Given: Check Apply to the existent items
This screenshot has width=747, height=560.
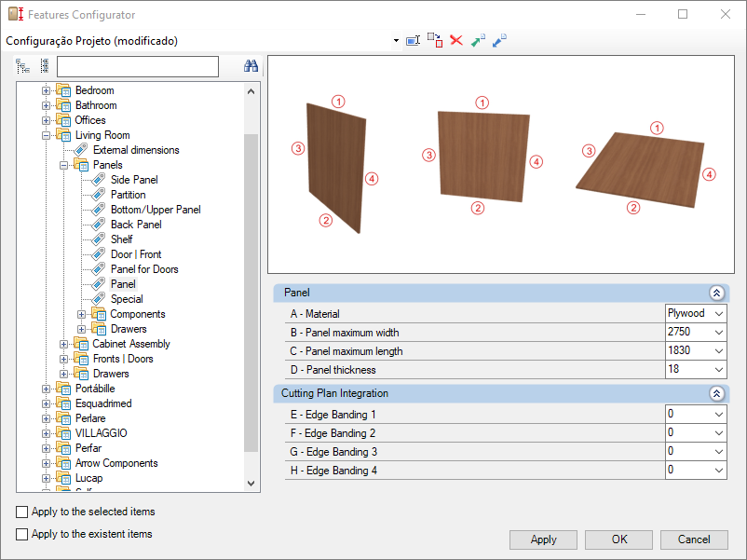Looking at the screenshot, I should point(22,534).
